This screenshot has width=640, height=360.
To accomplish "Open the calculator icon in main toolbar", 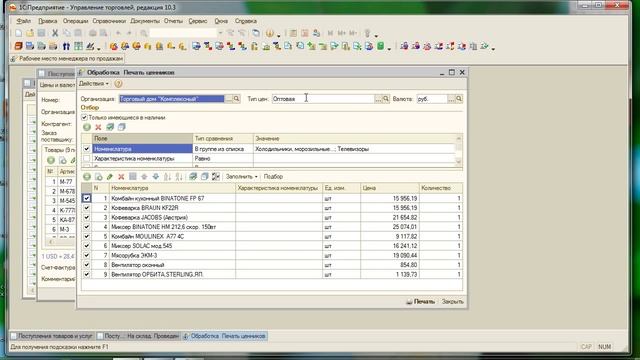I will pos(293,33).
